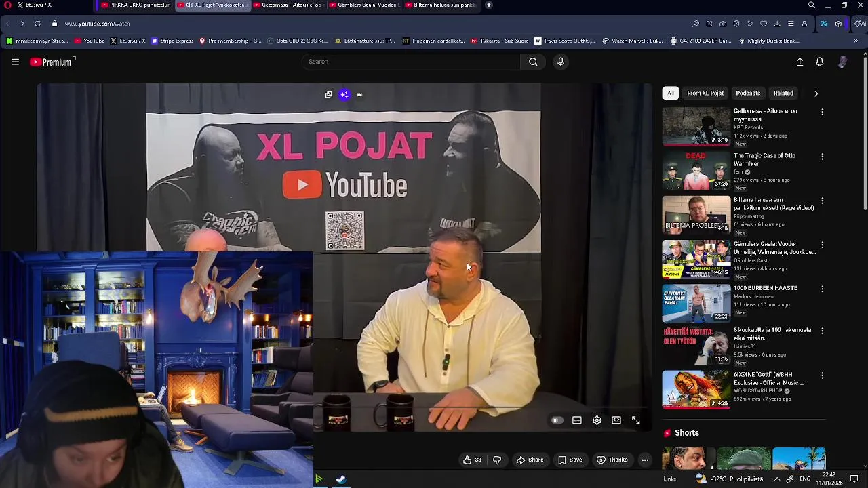Viewport: 868px width, 488px height.
Task: Open more actions menu below video
Action: coord(645,460)
